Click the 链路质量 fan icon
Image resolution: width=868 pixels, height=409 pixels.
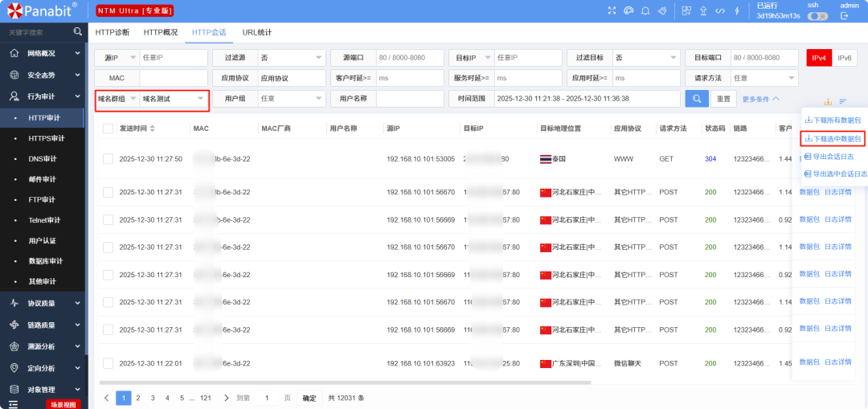click(x=15, y=325)
